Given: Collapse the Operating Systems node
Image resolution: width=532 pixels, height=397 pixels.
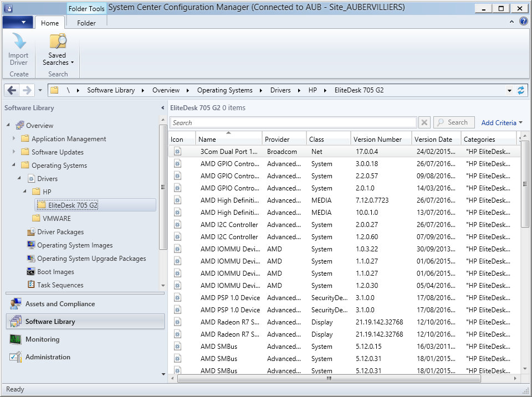Looking at the screenshot, I should tap(13, 165).
